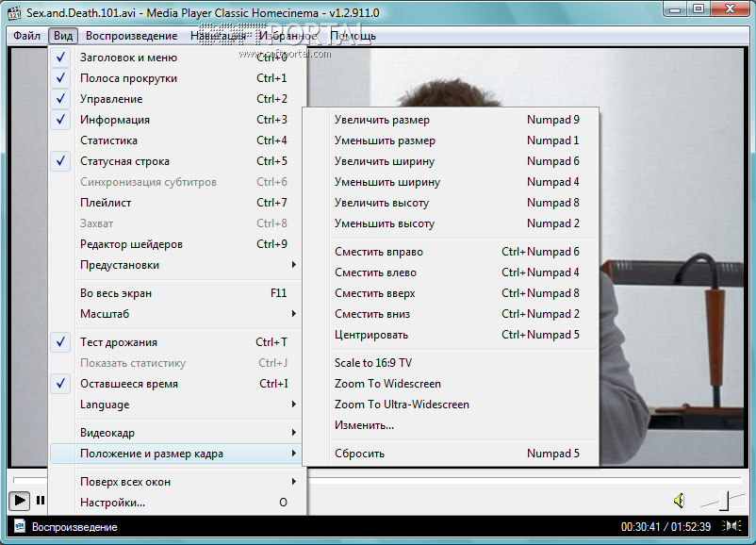This screenshot has height=545, width=756.
Task: Expand Видеокадр submenu
Action: pyautogui.click(x=177, y=433)
